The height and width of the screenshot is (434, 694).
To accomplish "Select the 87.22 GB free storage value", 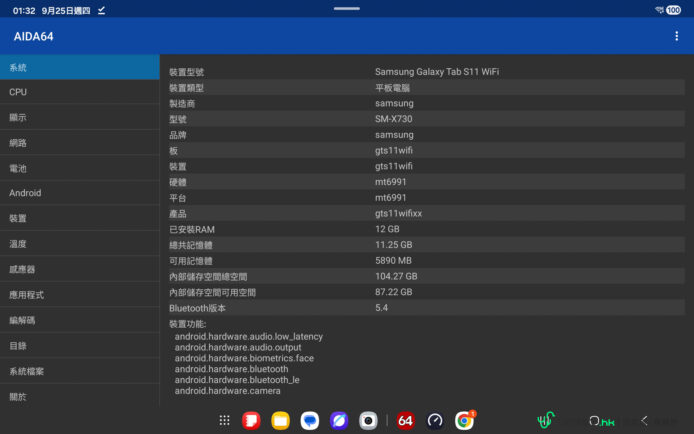I will click(x=393, y=292).
